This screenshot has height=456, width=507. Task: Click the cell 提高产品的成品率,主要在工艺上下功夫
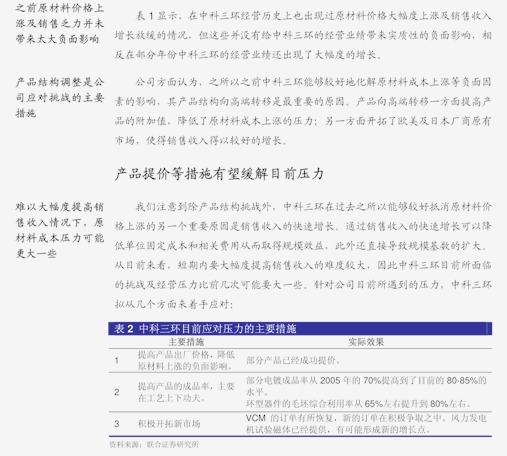[186, 392]
